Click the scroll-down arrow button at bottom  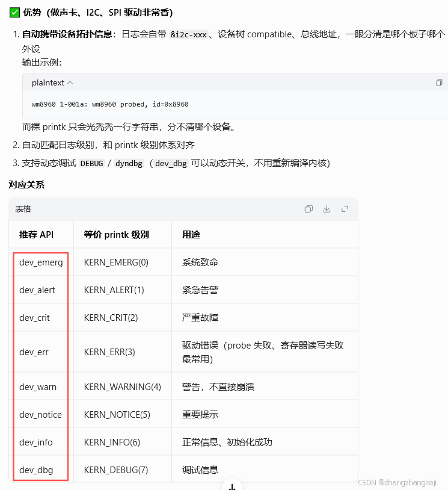[x=232, y=486]
